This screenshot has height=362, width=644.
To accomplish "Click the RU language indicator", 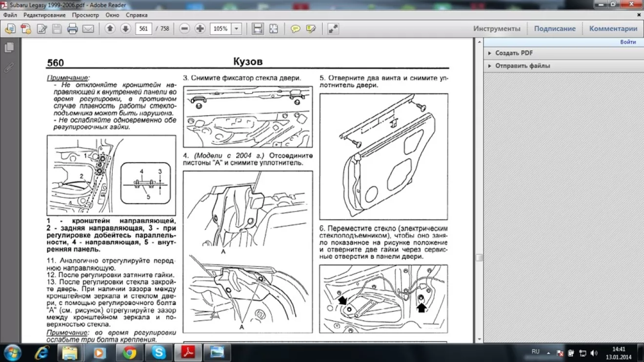I will pos(536,352).
